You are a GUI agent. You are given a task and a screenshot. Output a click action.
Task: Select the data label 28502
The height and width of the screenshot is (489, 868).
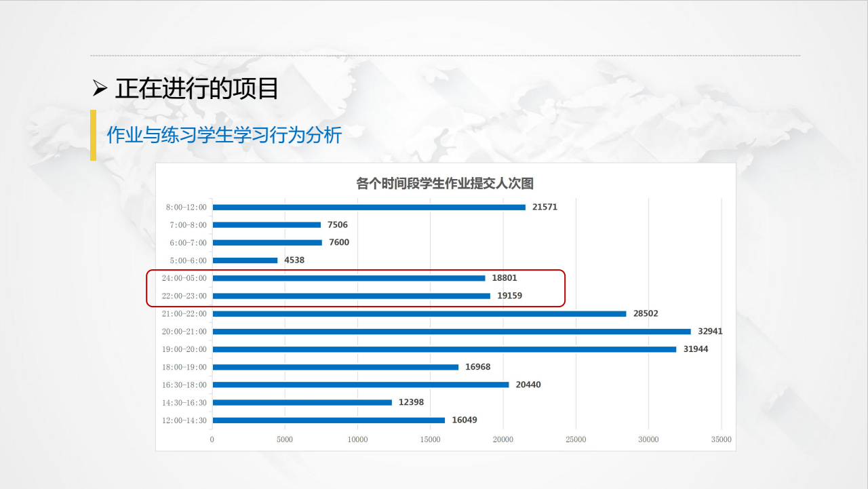coord(646,313)
